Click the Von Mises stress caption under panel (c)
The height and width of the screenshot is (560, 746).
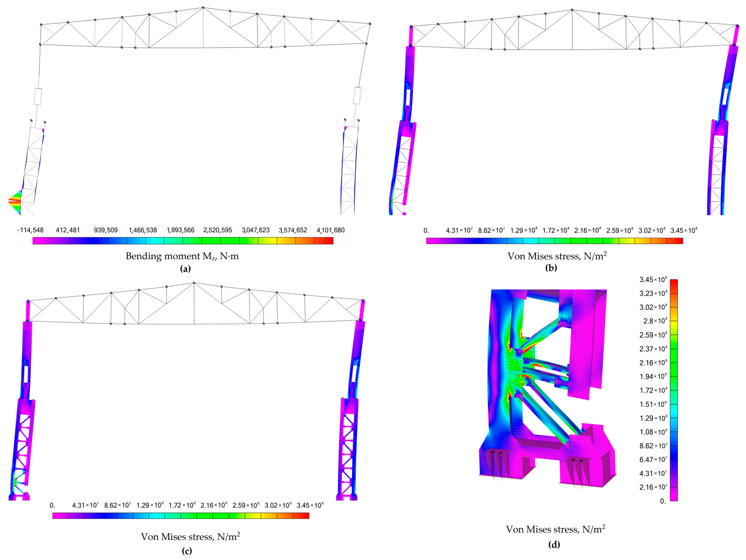coord(190,537)
